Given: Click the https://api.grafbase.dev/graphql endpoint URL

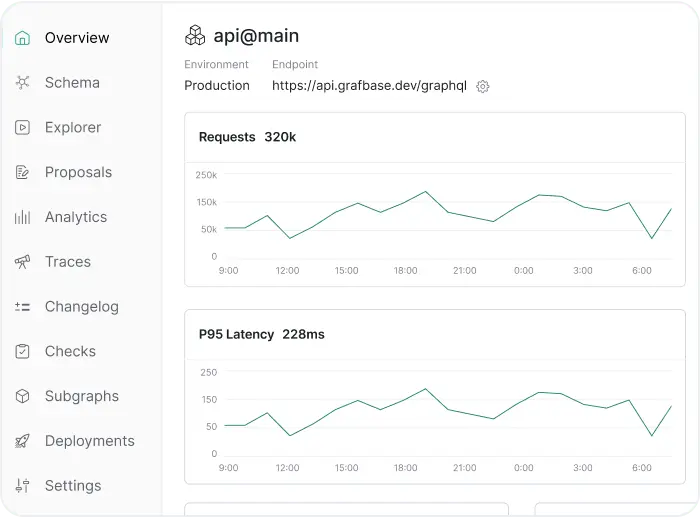Looking at the screenshot, I should pyautogui.click(x=370, y=86).
